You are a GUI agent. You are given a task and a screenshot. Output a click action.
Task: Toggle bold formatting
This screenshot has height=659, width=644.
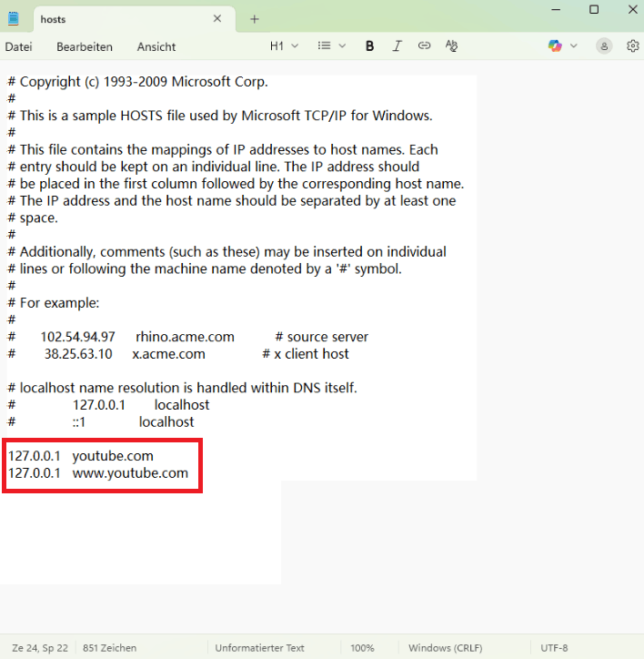coord(369,46)
